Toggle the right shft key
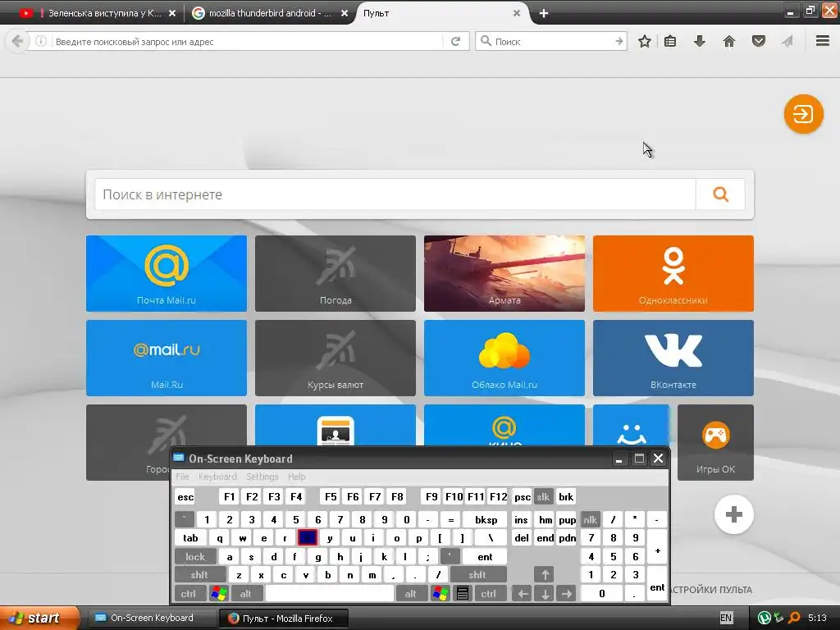The height and width of the screenshot is (630, 840). (x=477, y=575)
